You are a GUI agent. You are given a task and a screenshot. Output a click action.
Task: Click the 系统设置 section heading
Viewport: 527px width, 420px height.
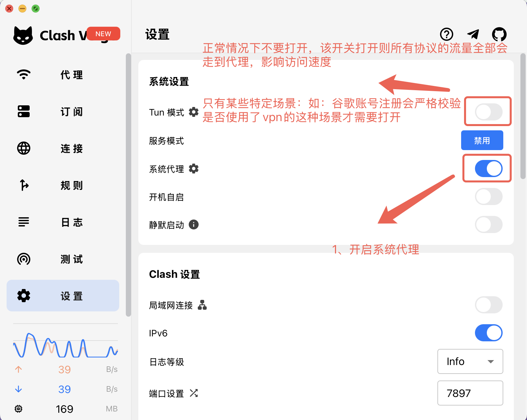pyautogui.click(x=169, y=82)
